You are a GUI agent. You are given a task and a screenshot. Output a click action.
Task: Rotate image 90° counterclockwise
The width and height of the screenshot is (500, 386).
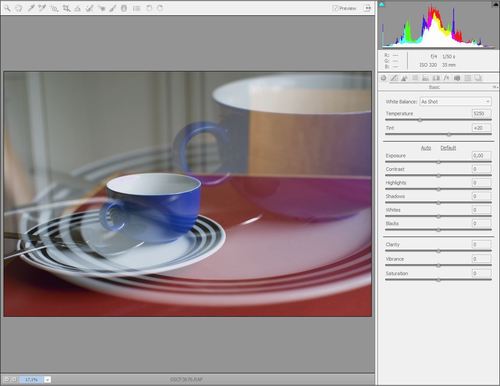[149, 8]
